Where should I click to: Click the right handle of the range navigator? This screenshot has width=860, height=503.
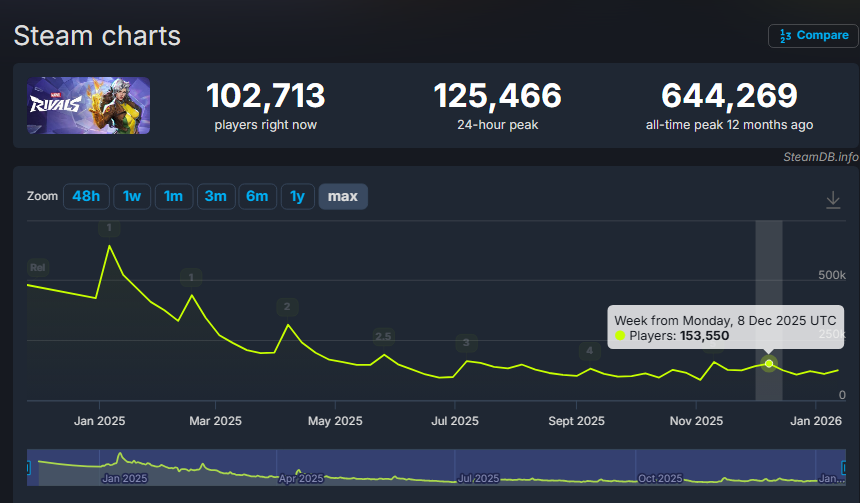(845, 468)
